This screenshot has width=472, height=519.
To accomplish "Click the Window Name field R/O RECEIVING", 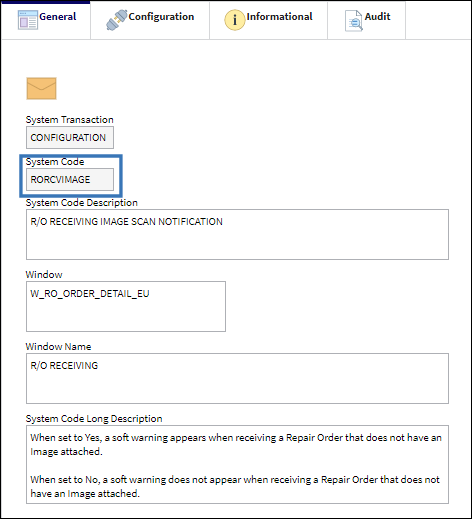I will tap(237, 378).
